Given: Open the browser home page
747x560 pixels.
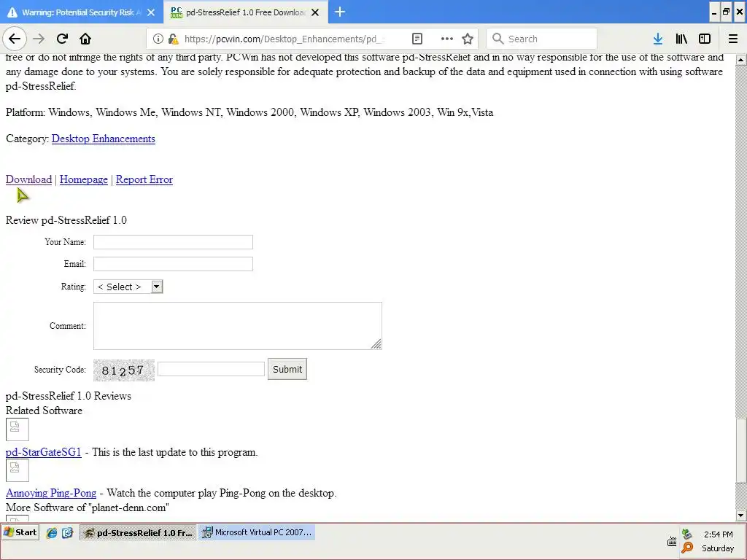Looking at the screenshot, I should 85,39.
